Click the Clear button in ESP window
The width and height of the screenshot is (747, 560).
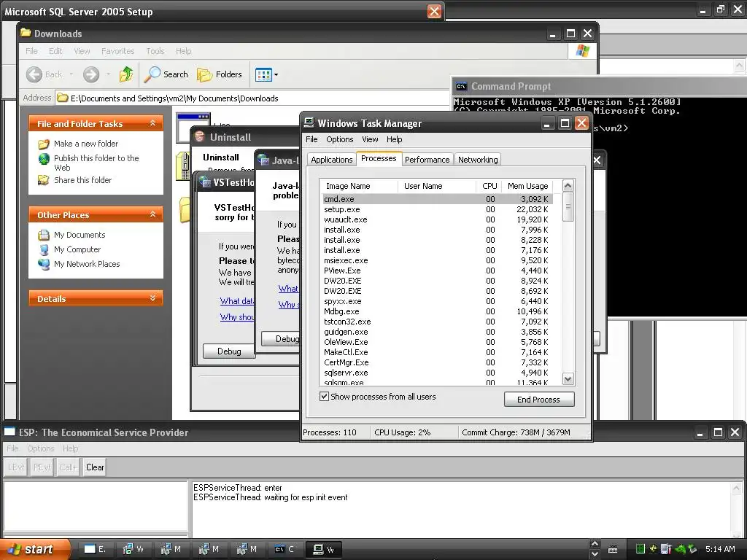pyautogui.click(x=95, y=467)
